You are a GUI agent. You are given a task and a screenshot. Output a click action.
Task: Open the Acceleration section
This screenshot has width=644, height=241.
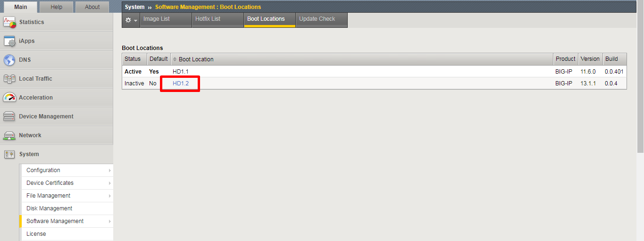click(57, 98)
